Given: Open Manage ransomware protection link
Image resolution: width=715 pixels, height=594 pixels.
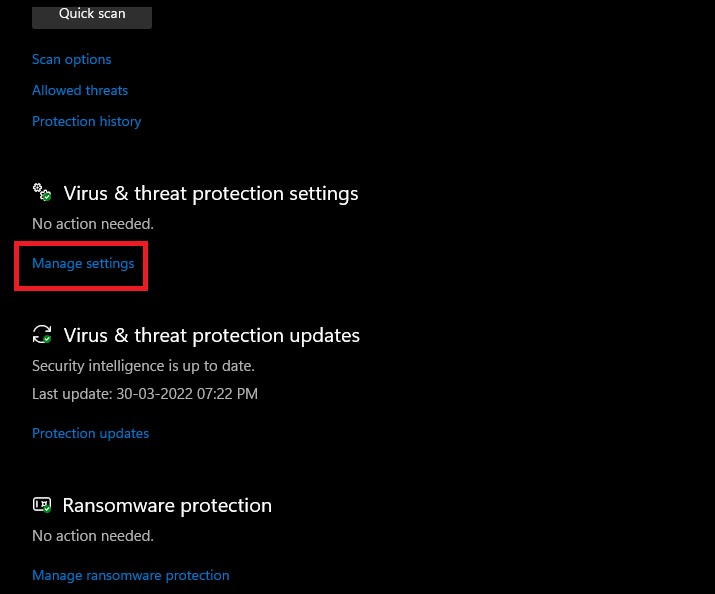Looking at the screenshot, I should click(131, 575).
